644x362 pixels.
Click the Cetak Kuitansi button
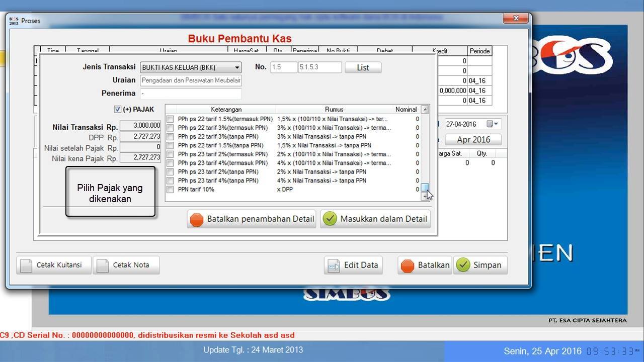point(54,265)
